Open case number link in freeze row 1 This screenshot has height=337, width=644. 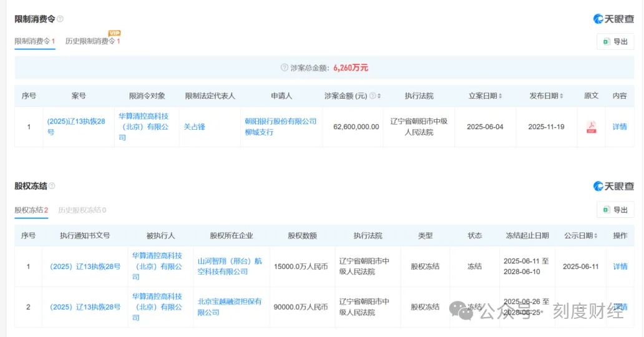click(x=85, y=266)
